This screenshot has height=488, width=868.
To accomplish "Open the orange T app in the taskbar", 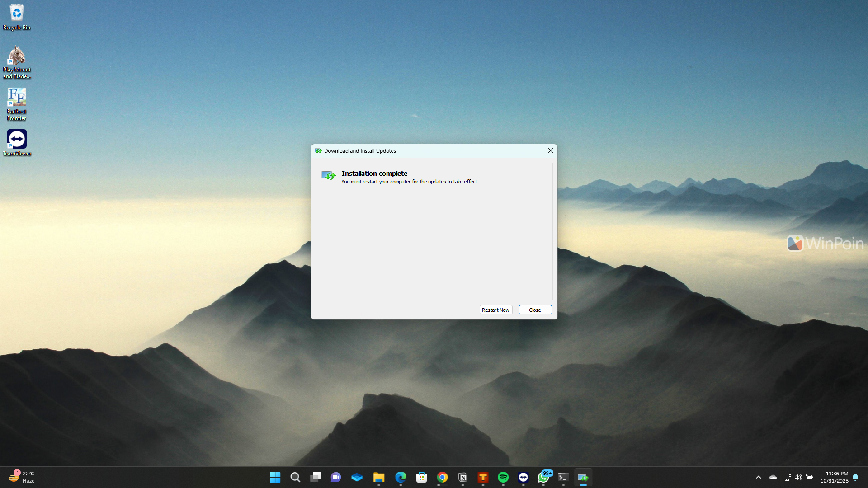I will coord(483,477).
